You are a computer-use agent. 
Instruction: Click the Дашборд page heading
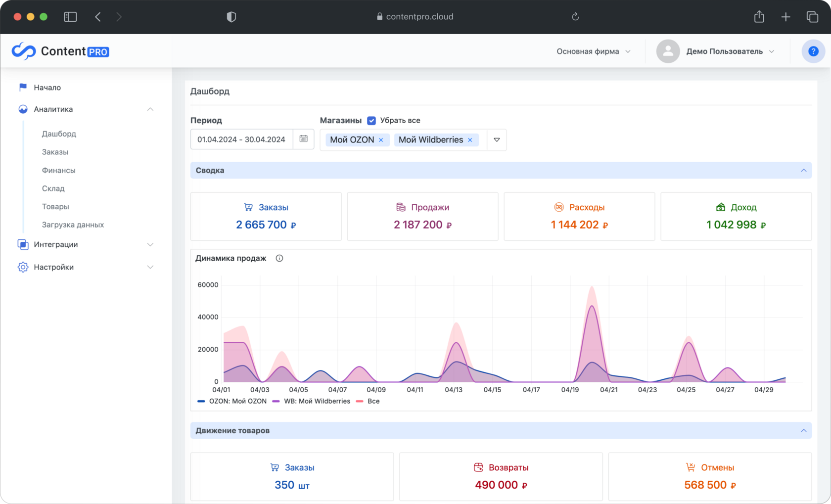(x=210, y=91)
